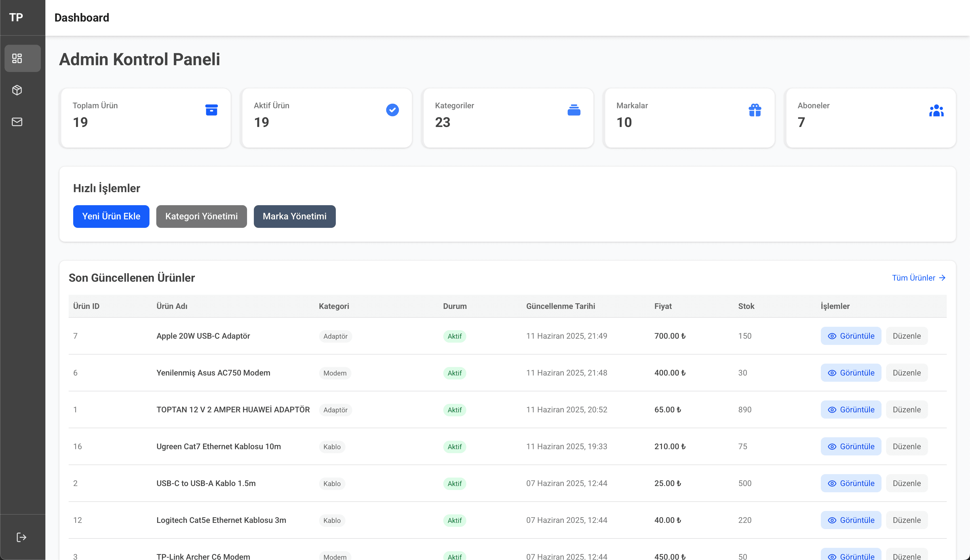Screen dimensions: 970x560
Task: Edit the USB-C to USB-A Kablo 1.5m
Action: [906, 483]
